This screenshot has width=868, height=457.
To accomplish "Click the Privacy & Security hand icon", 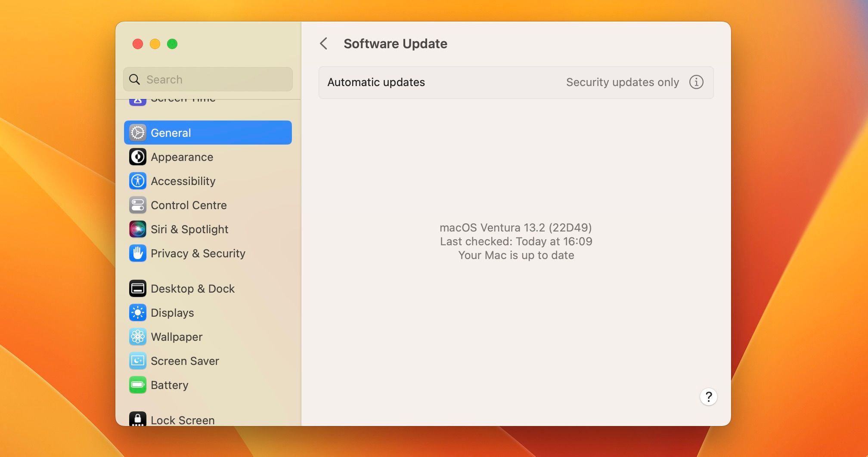I will [x=138, y=253].
